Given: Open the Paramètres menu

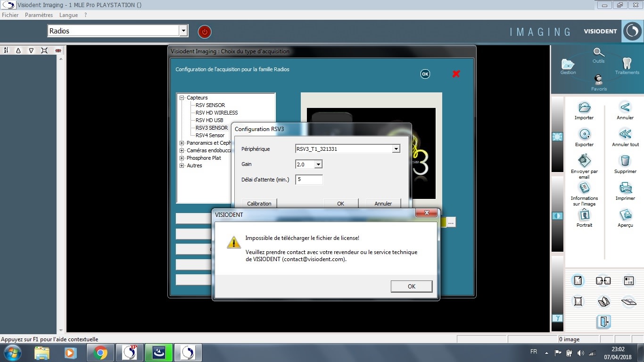Looking at the screenshot, I should pos(39,15).
